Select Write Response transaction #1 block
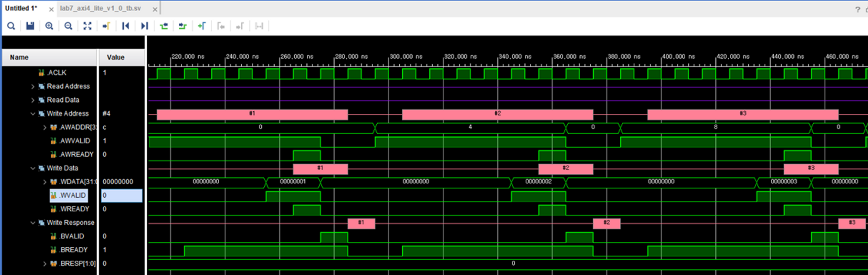Screen dimensions: 868x275 coord(361,223)
